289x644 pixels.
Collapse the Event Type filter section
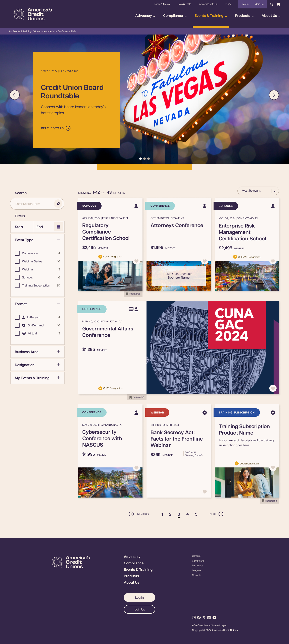coord(58,240)
